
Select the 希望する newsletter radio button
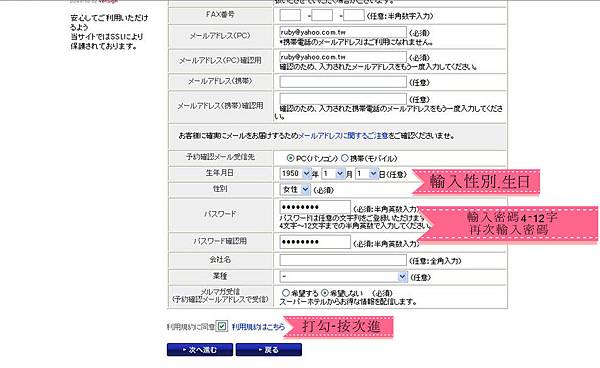tap(285, 293)
